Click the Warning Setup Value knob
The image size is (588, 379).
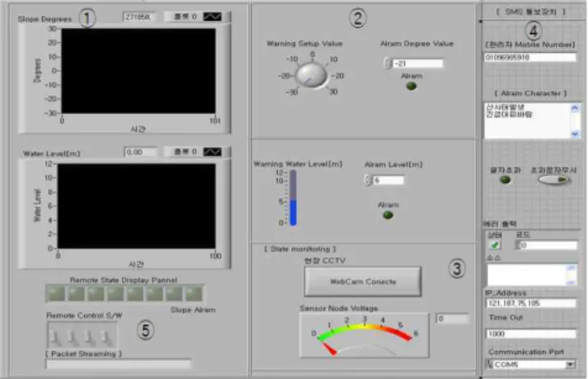click(311, 75)
